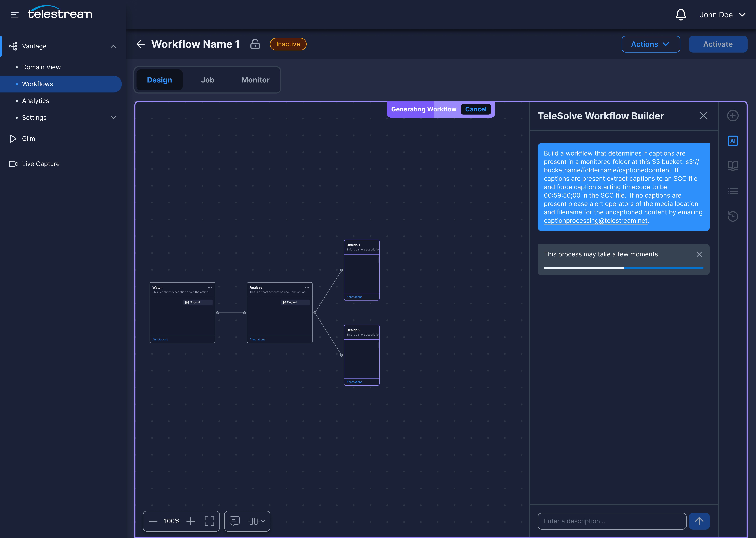Screen dimensions: 756x538
Task: Click the fit-to-screen icon
Action: point(209,521)
